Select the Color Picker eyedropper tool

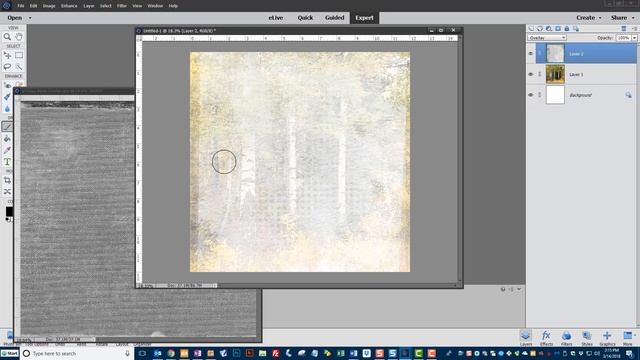(7, 150)
